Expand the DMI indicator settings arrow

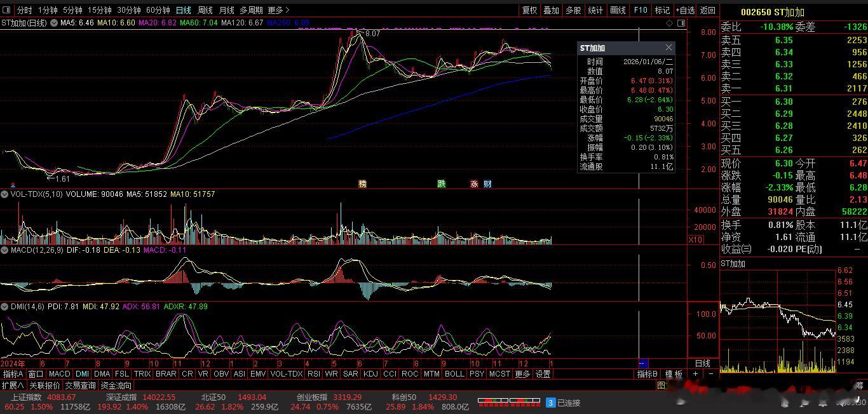[5, 306]
